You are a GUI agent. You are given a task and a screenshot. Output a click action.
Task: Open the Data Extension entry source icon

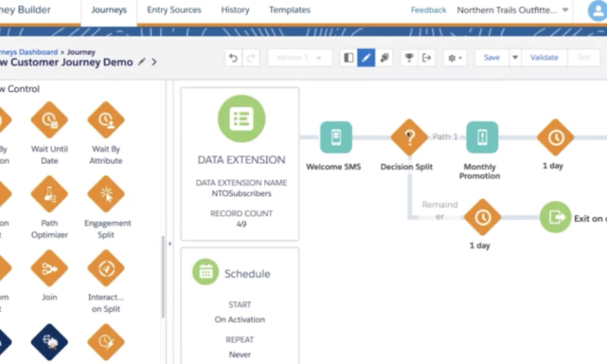241,119
